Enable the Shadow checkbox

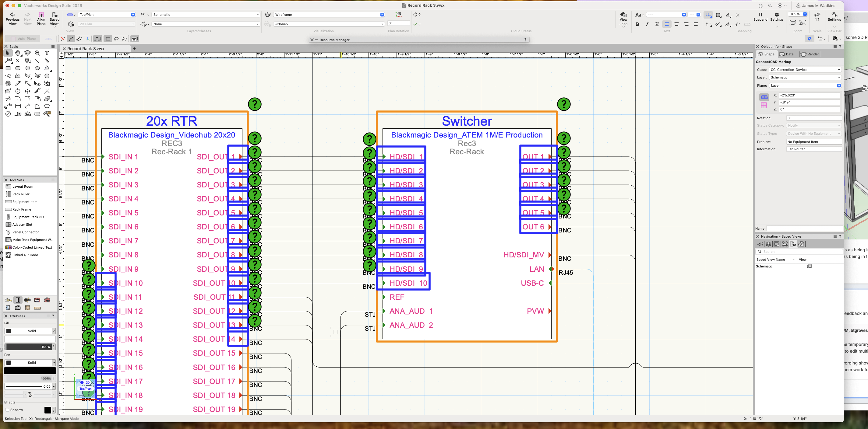tap(7, 410)
